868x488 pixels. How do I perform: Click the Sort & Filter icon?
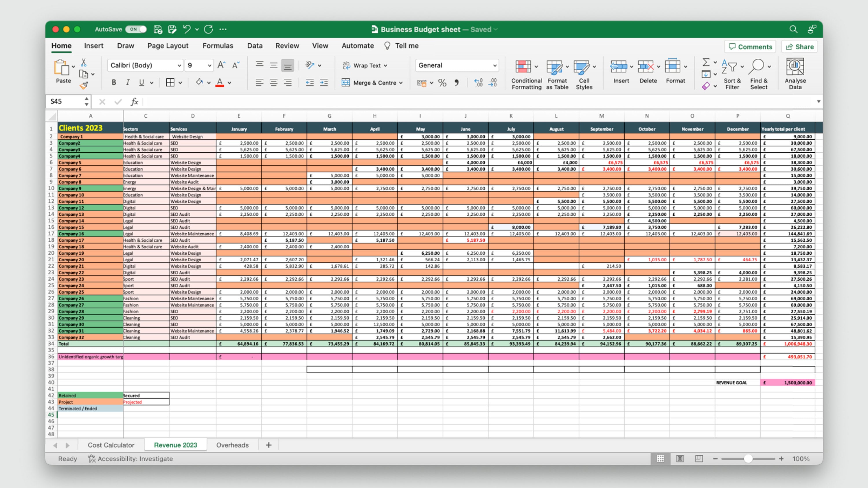tap(731, 74)
